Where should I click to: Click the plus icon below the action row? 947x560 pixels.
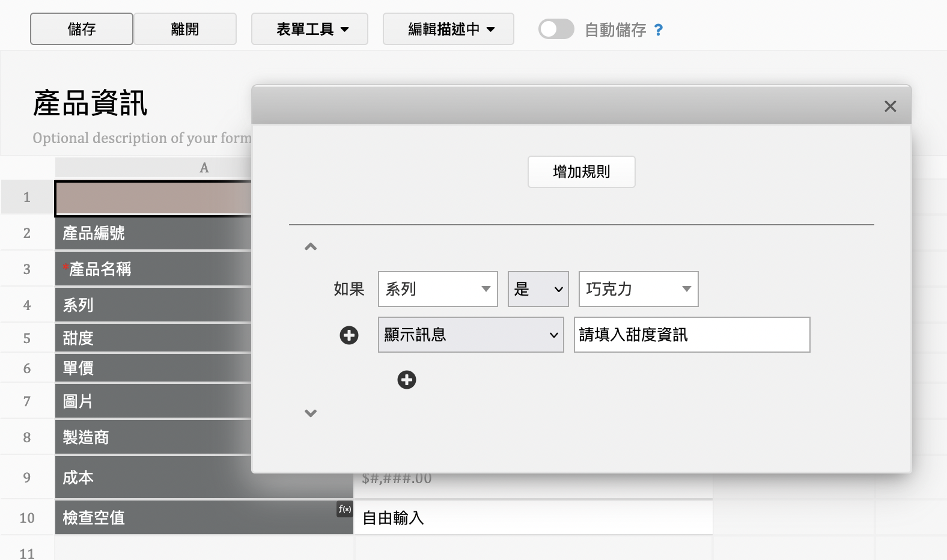point(407,380)
